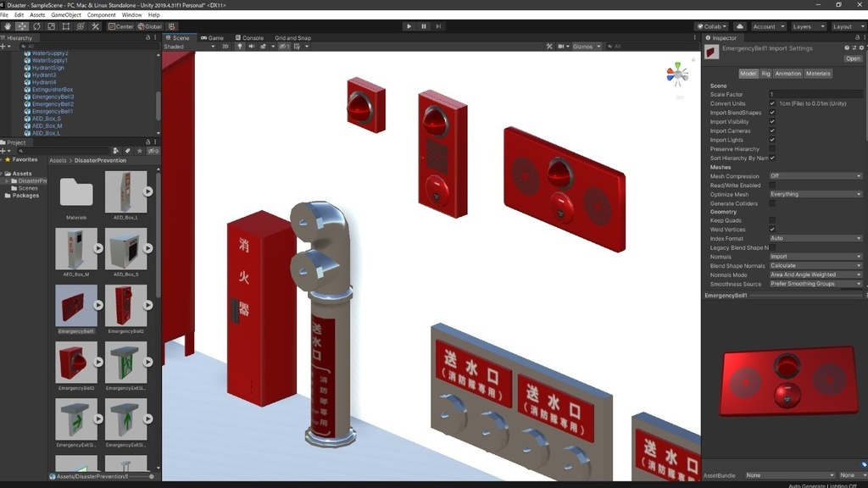Toggle scene lighting bulb icon
The height and width of the screenshot is (488, 868).
[x=240, y=47]
